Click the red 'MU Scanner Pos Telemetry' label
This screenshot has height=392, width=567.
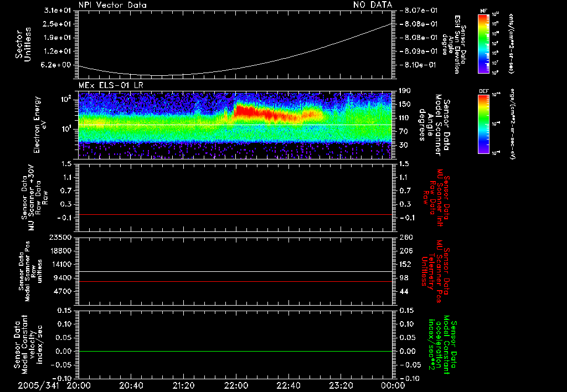436,271
